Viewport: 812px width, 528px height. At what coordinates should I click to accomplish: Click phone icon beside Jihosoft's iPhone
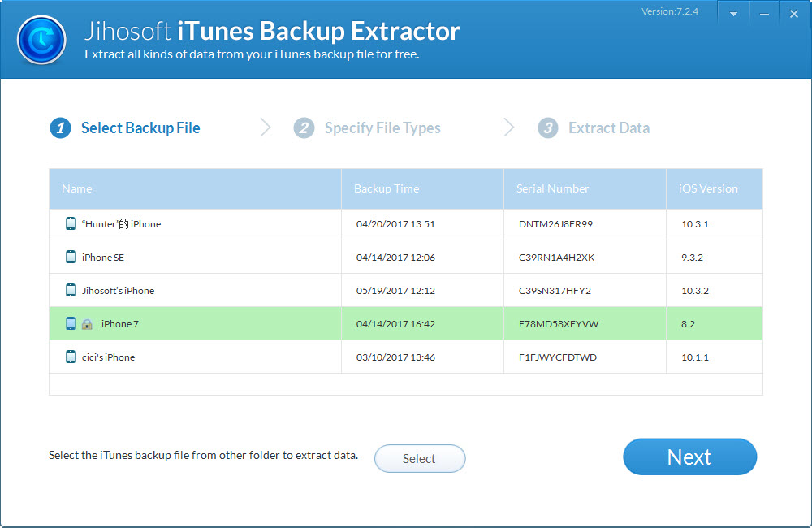[71, 290]
